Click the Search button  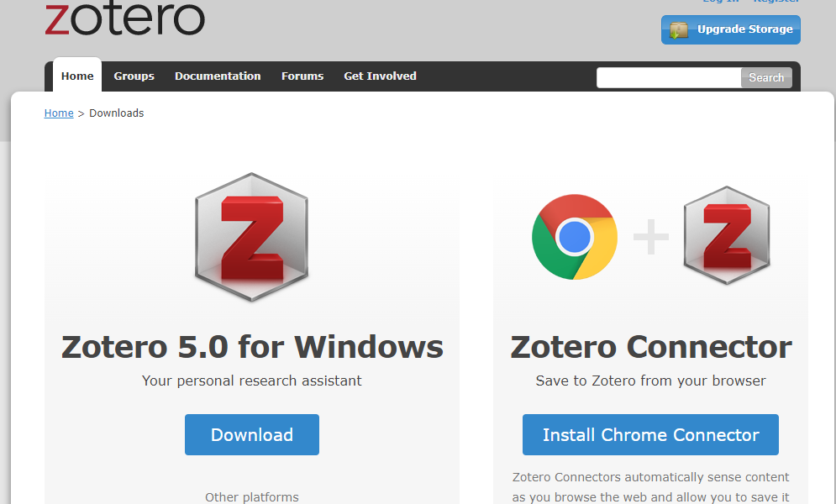coord(766,78)
